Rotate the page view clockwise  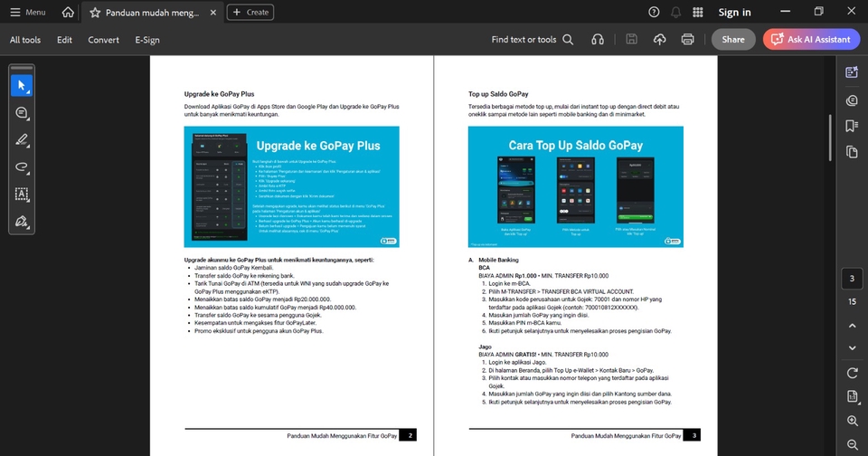(x=852, y=373)
